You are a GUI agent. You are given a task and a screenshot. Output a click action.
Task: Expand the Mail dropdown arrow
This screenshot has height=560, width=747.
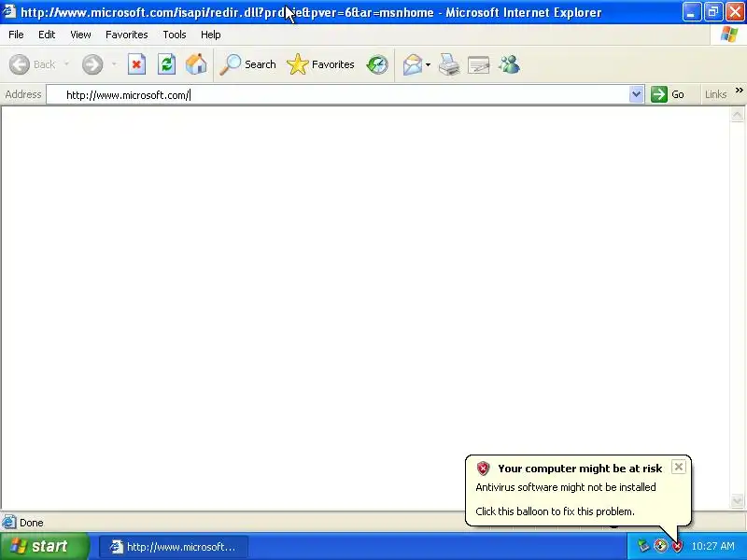[428, 64]
